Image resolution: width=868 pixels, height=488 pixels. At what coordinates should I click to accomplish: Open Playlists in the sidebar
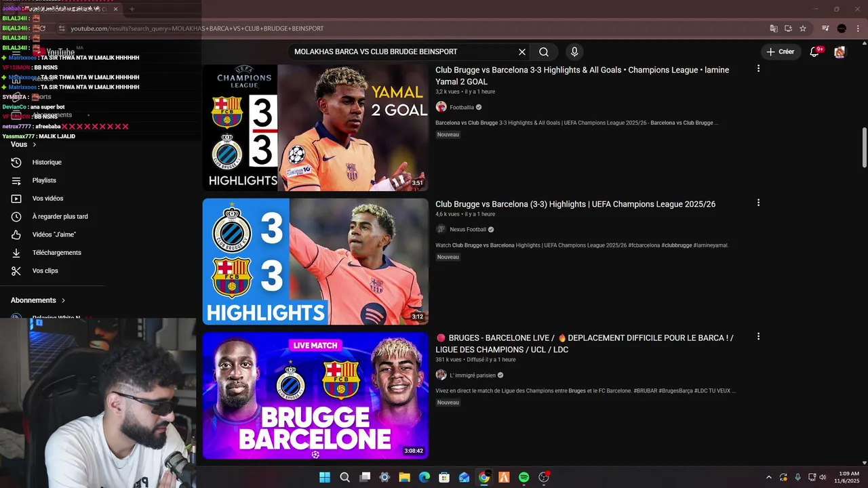pos(44,180)
